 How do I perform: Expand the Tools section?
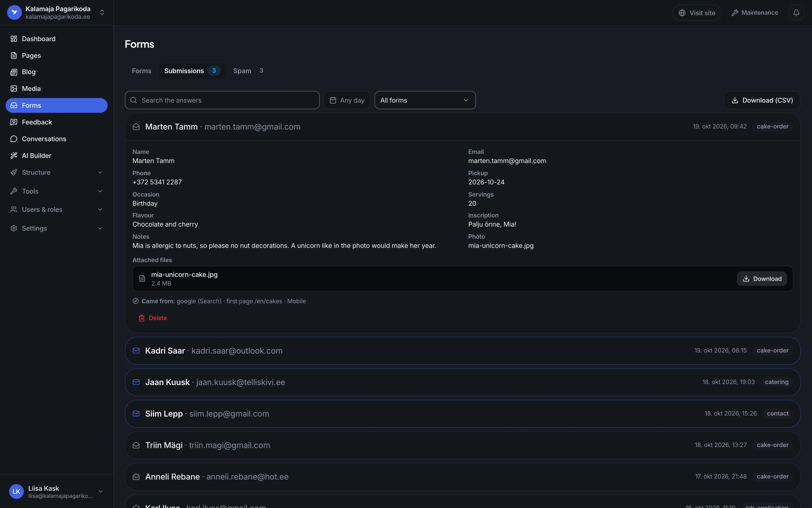click(x=56, y=191)
